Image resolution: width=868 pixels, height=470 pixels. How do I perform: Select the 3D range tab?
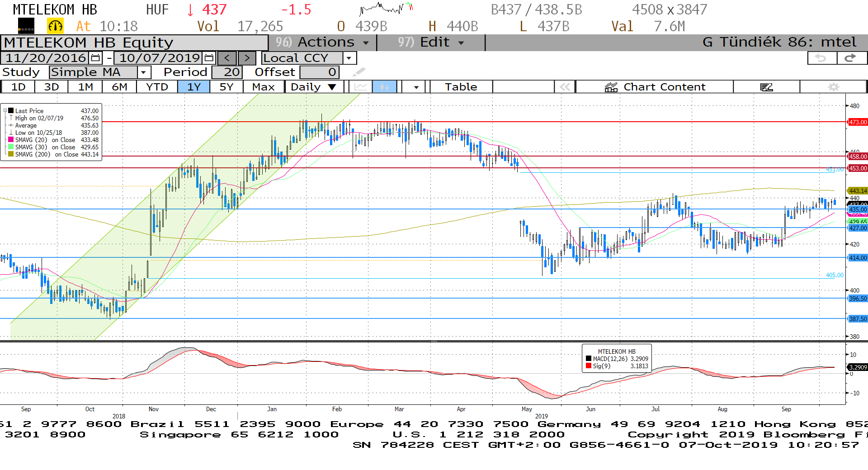click(x=52, y=87)
